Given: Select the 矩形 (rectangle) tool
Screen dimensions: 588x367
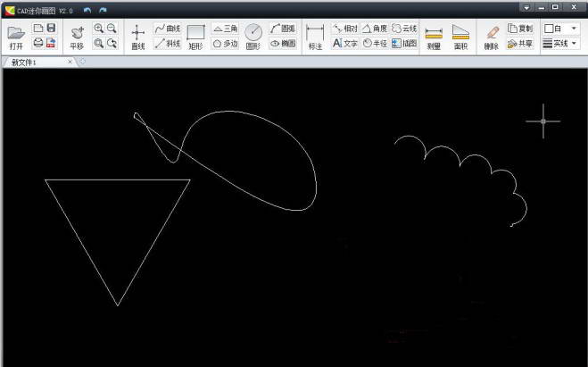Looking at the screenshot, I should click(195, 37).
